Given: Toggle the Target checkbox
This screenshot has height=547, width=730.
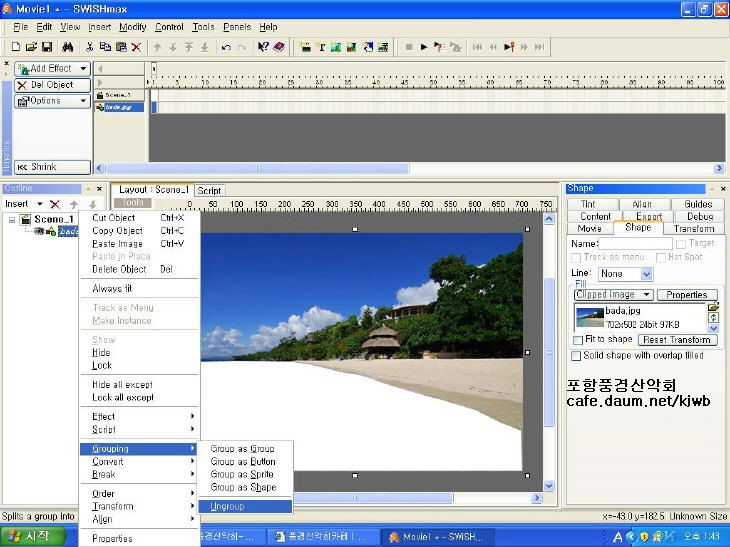Looking at the screenshot, I should tap(681, 243).
